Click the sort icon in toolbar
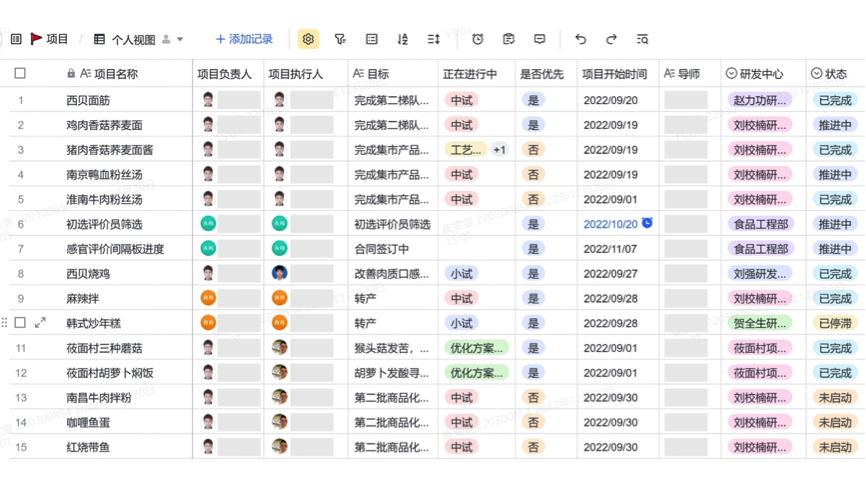This screenshot has width=866, height=487. 403,39
